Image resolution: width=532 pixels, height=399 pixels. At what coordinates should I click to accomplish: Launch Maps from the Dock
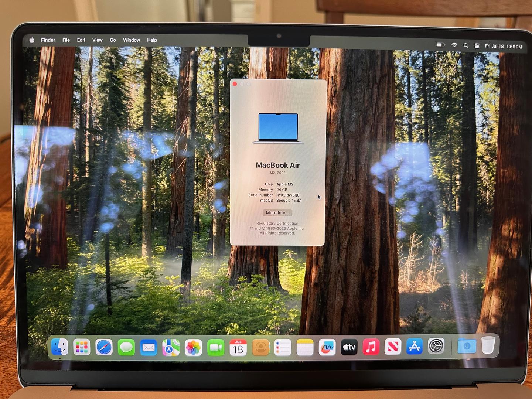[171, 348]
